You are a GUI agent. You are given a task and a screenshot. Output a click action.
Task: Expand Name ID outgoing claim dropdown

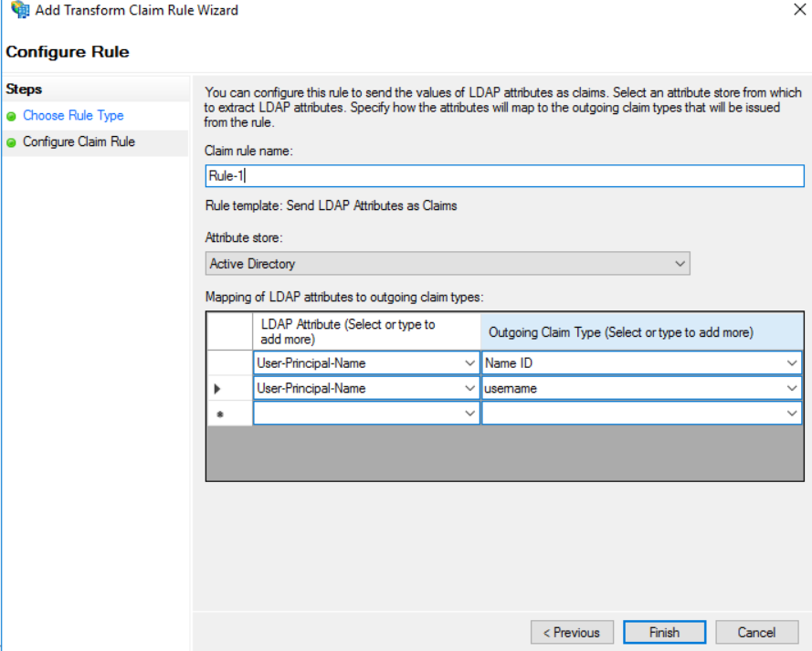791,363
